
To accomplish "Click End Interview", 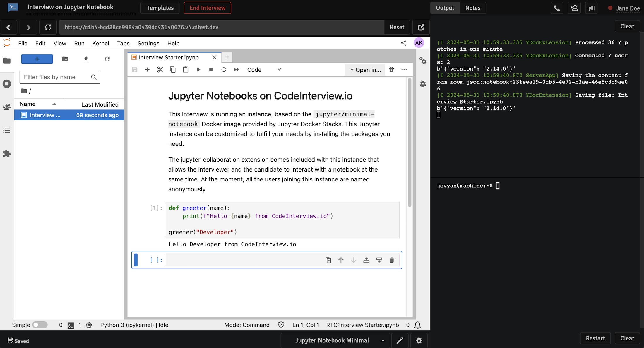I will pyautogui.click(x=207, y=8).
